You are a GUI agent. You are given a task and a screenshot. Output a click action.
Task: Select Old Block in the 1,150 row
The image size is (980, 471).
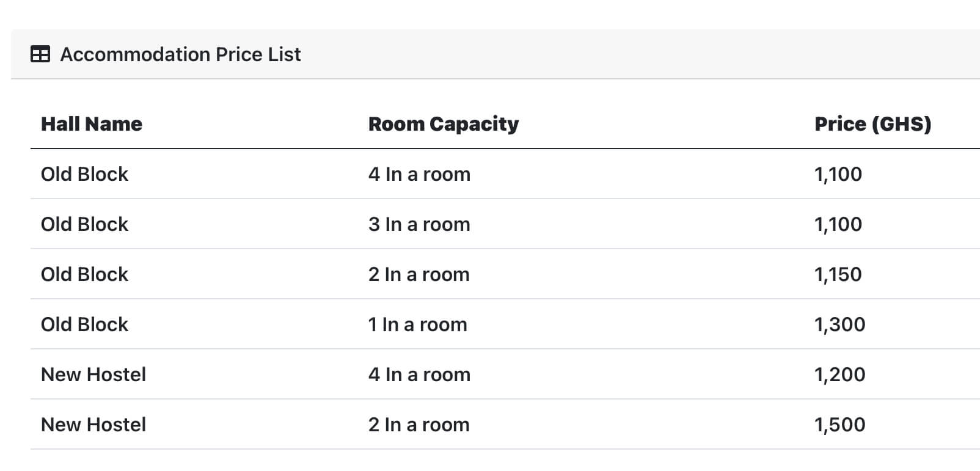tap(84, 274)
